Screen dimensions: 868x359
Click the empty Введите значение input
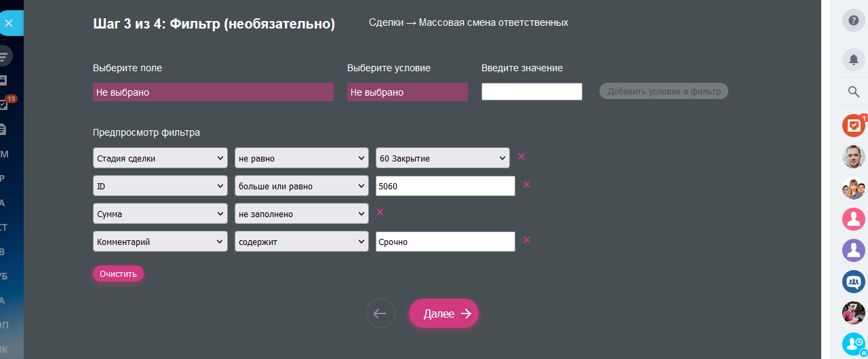tap(532, 92)
